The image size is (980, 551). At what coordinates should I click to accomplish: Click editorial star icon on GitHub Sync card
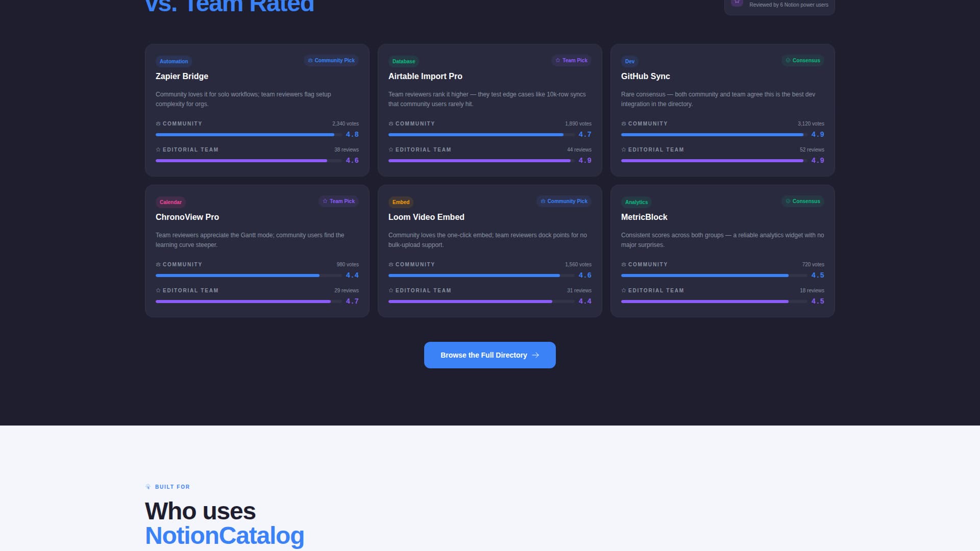pyautogui.click(x=624, y=149)
